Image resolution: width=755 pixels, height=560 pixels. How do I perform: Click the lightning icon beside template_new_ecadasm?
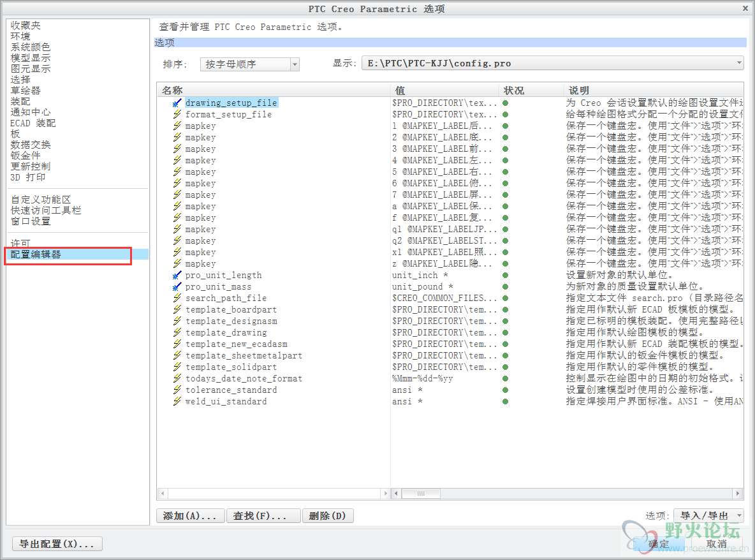pos(177,344)
